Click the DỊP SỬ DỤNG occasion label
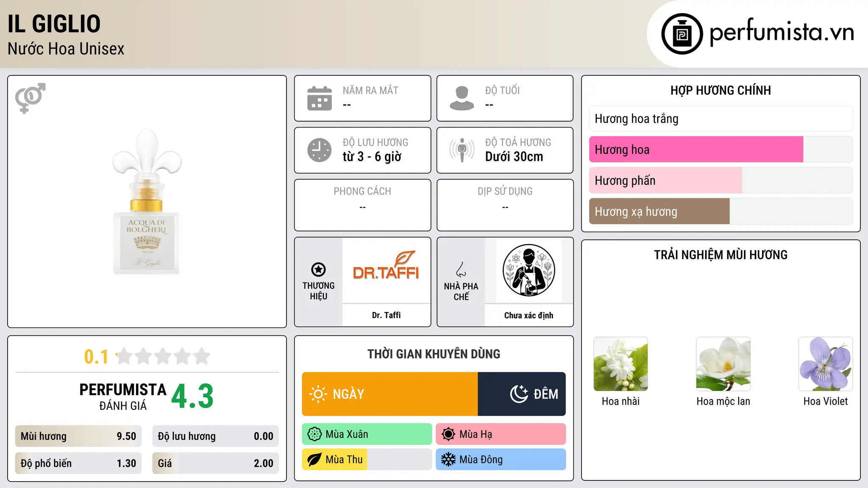Screen dimensions: 868x488 click(505, 191)
